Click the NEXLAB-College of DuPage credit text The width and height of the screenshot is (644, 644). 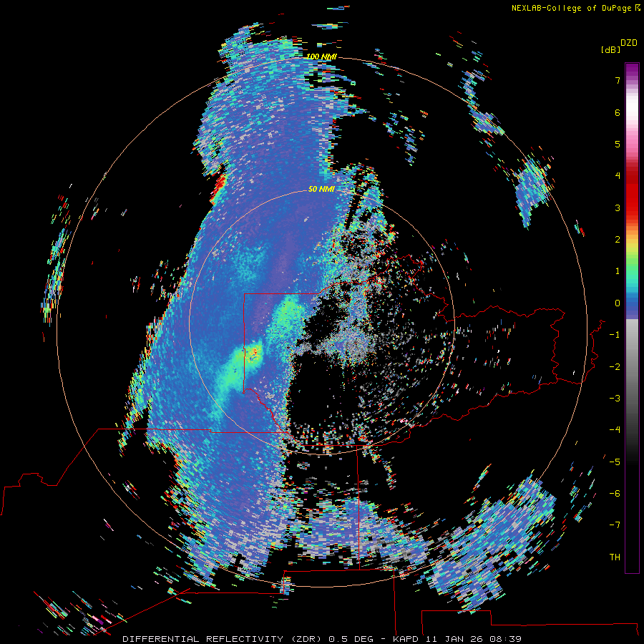click(575, 8)
